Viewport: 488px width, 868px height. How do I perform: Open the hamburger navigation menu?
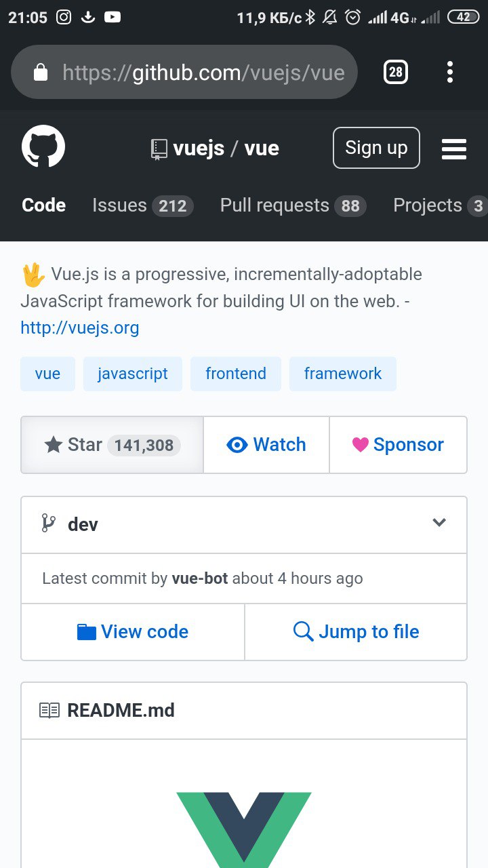pos(454,149)
